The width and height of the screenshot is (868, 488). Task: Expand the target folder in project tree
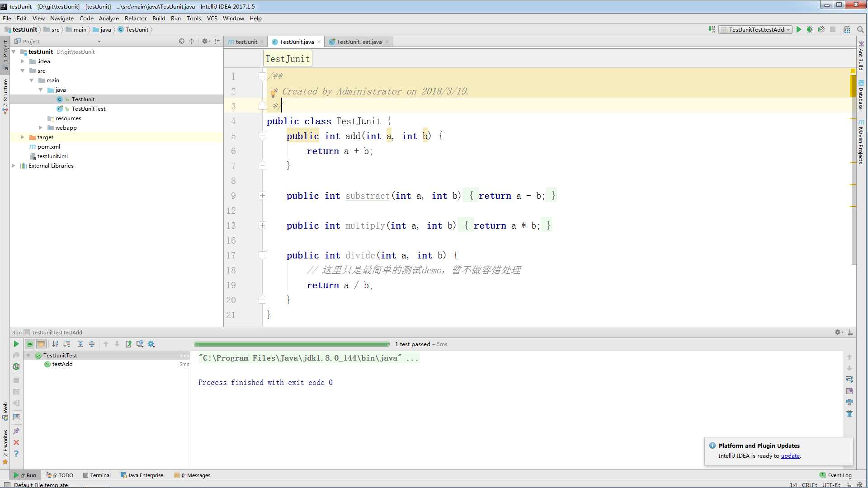pos(22,137)
